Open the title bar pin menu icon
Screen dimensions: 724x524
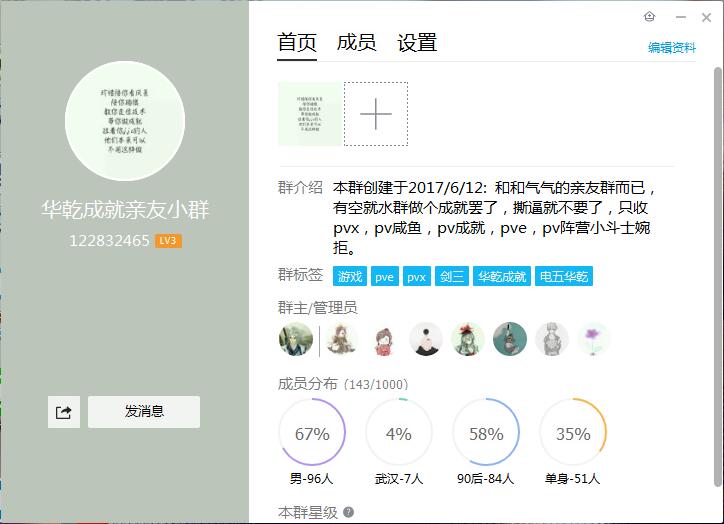click(649, 17)
